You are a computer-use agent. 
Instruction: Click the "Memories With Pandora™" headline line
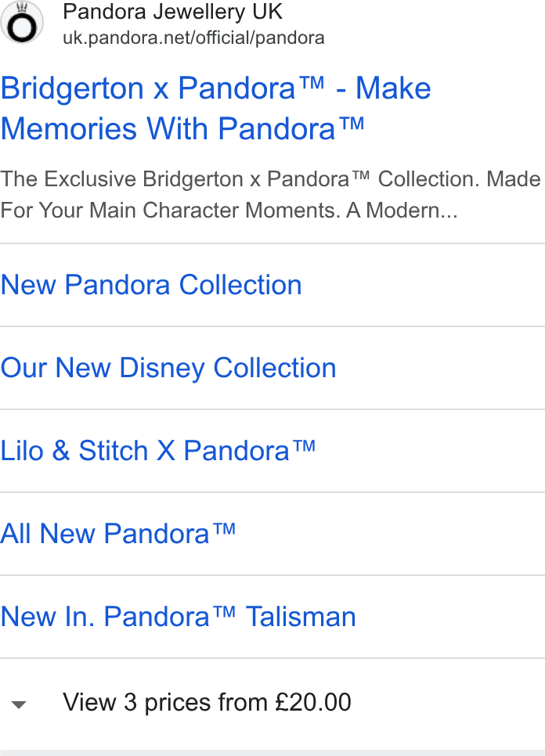(182, 128)
